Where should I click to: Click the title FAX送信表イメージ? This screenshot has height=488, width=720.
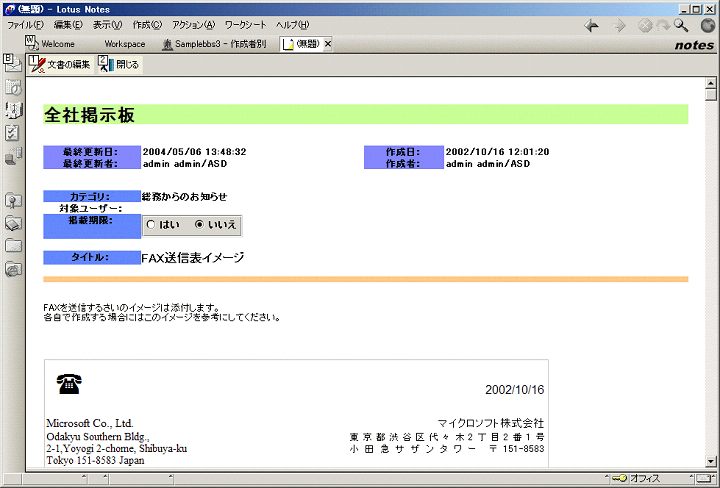[x=192, y=258]
